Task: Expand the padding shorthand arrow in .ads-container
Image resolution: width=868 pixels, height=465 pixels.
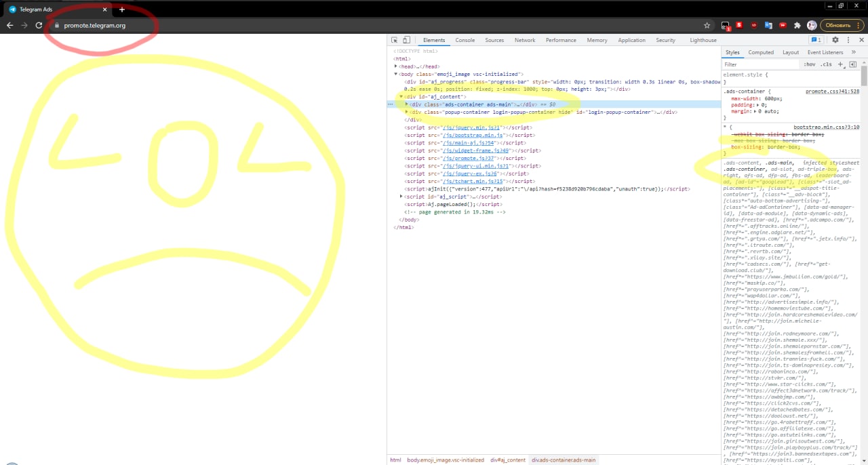Action: pos(759,105)
